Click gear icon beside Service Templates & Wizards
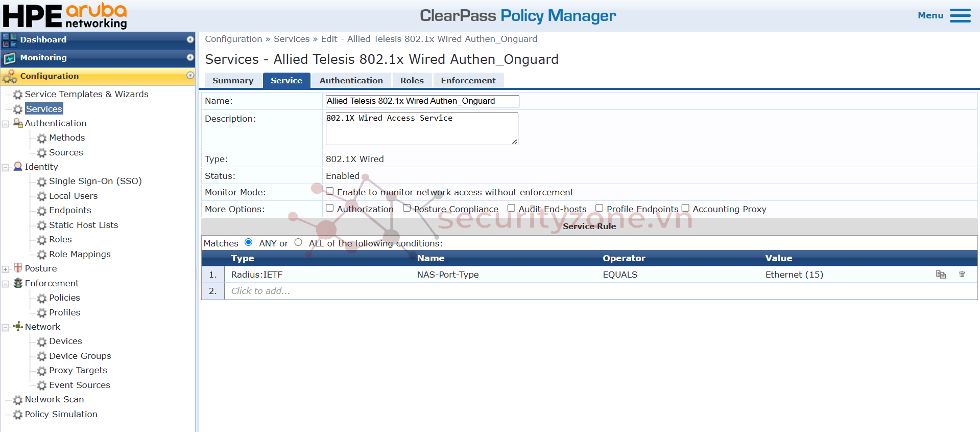The image size is (980, 432). click(18, 95)
